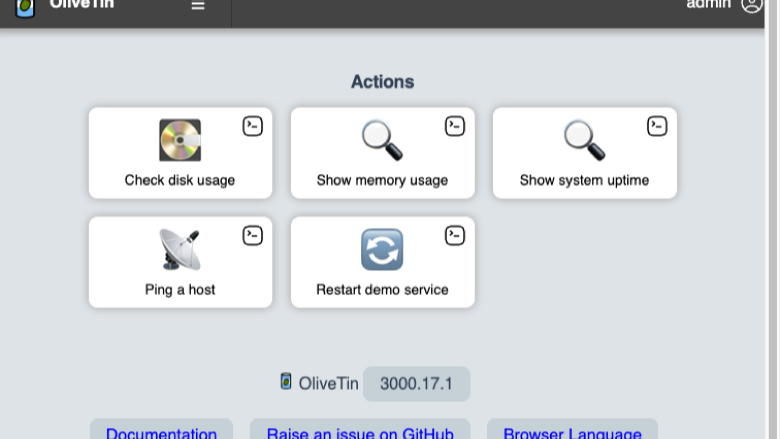The height and width of the screenshot is (439, 780).
Task: Open terminal log icon on Ping a host
Action: pos(253,235)
